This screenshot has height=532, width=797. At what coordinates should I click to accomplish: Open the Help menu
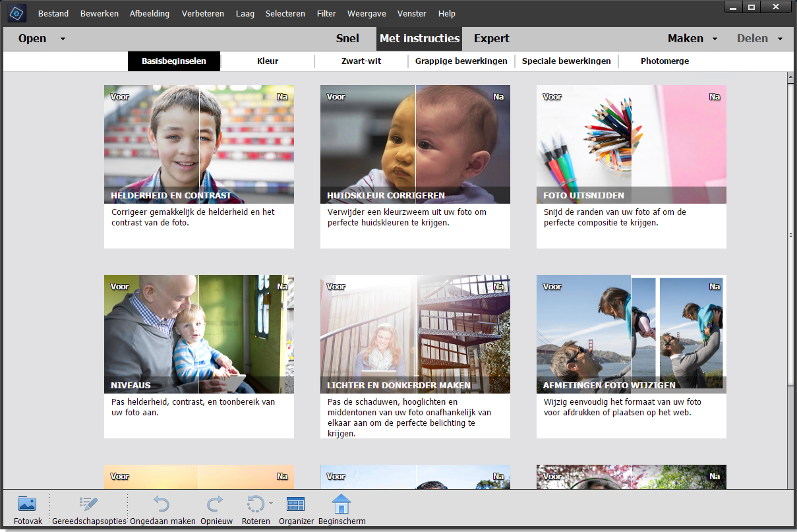[447, 13]
